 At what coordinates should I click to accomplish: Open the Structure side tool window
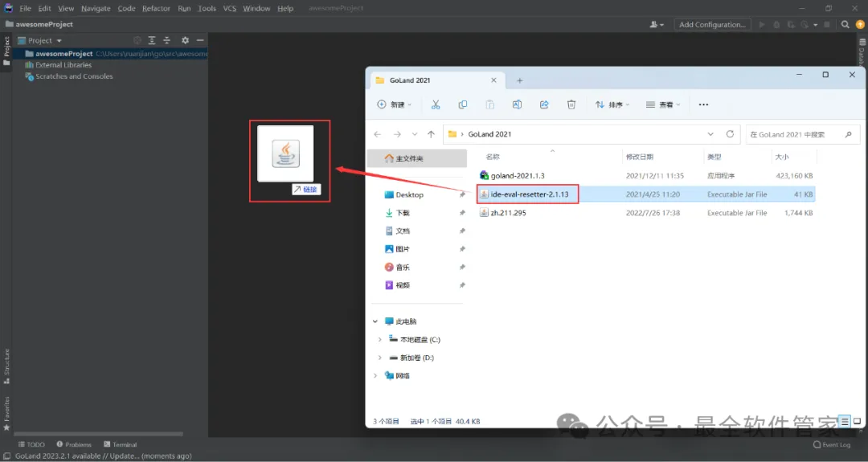pyautogui.click(x=6, y=366)
